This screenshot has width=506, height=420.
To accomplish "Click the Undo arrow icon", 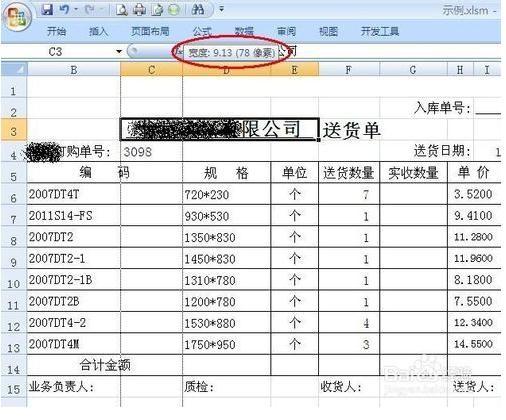I will [x=64, y=10].
